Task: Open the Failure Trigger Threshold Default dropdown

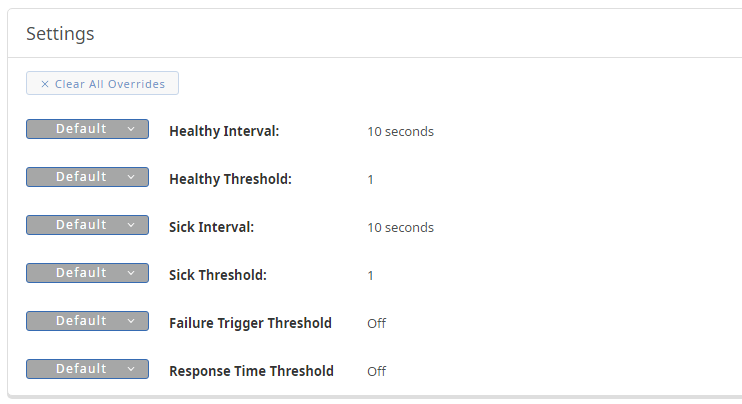Action: [x=87, y=321]
